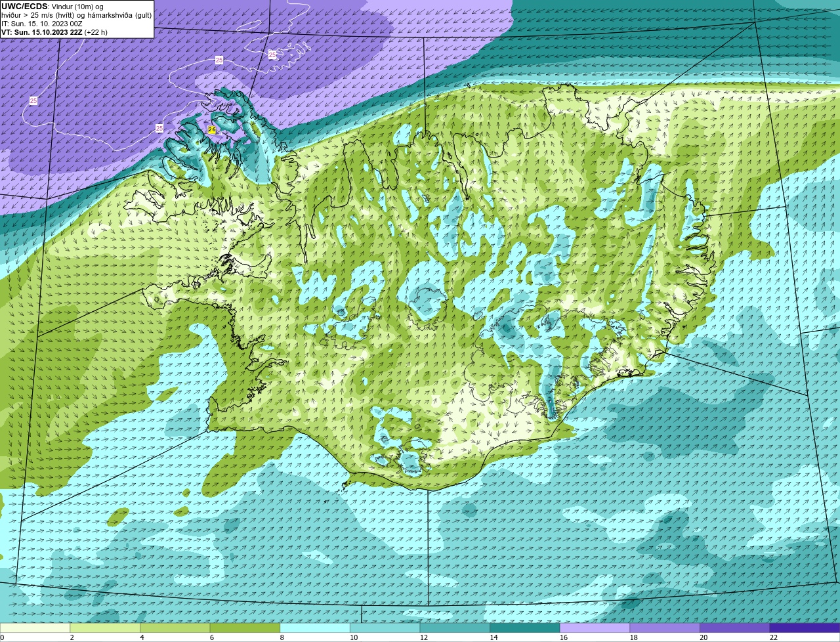Pick the 18–20 m/s purple swatch
840x642 pixels.
click(665, 628)
